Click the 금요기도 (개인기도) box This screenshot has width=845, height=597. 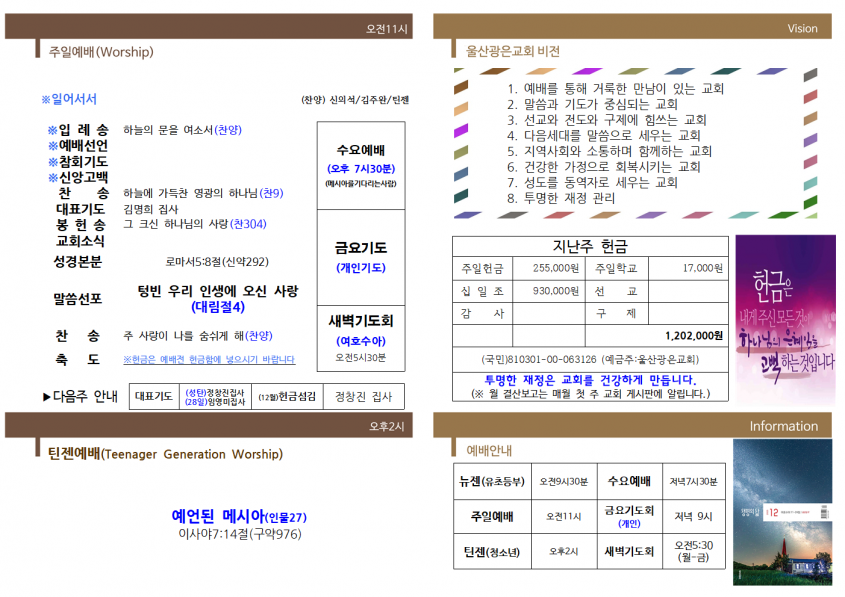(361, 258)
